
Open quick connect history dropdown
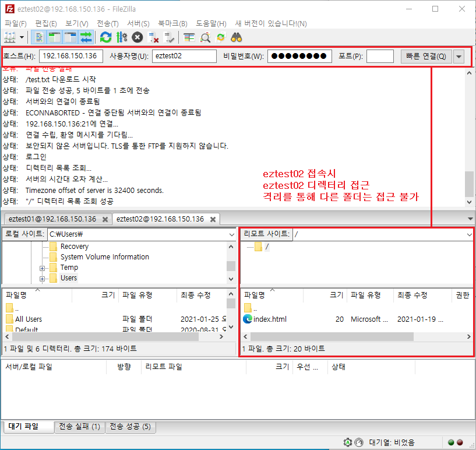(459, 57)
